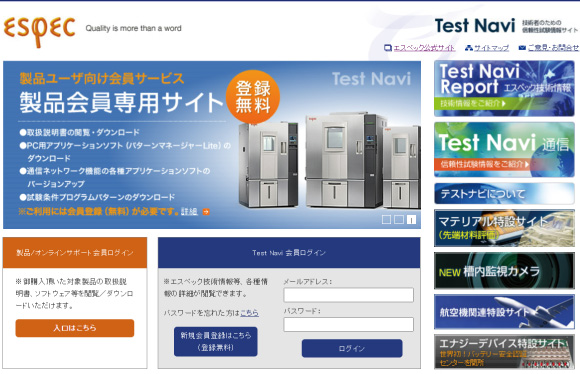Click the mail icon beside ご意見・お問合せ
The height and width of the screenshot is (374, 580).
(522, 48)
